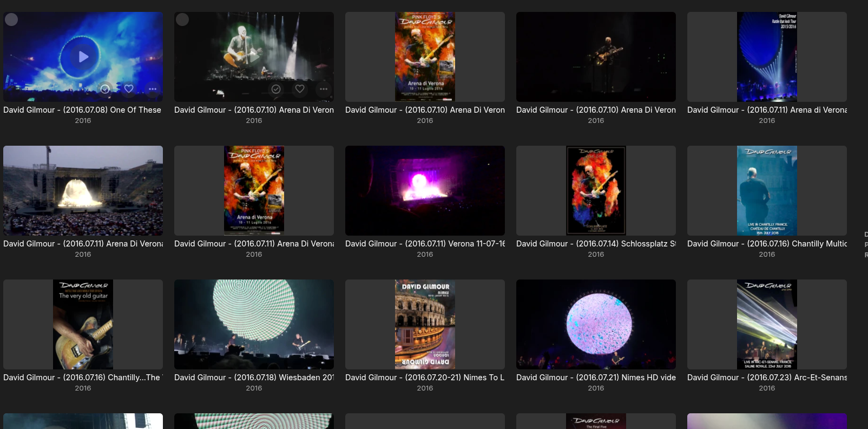Open the 2016.07.10 Arena di Verona fiery poster
868x429 pixels.
pyautogui.click(x=425, y=57)
